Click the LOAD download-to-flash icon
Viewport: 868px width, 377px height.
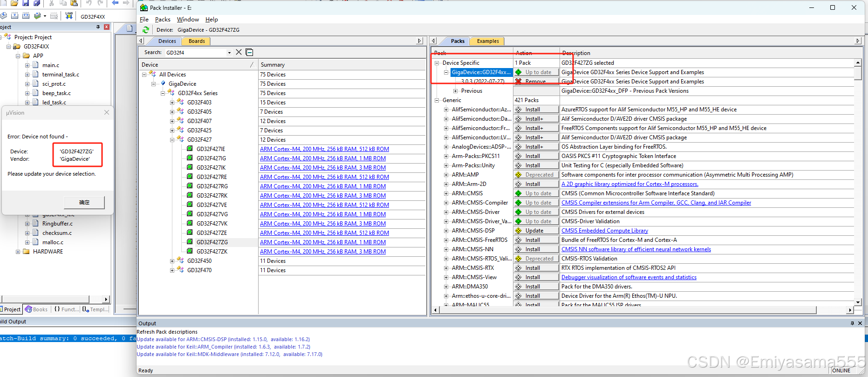tap(69, 16)
